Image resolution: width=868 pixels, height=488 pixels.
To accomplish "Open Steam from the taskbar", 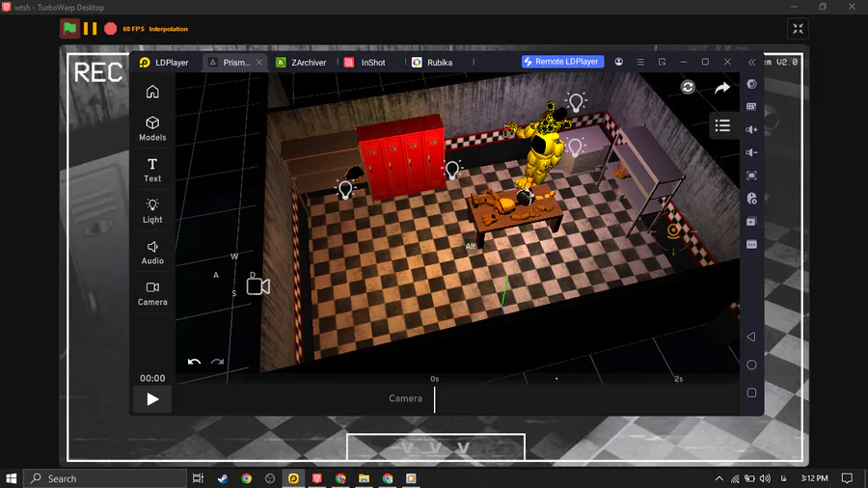I will point(223,478).
